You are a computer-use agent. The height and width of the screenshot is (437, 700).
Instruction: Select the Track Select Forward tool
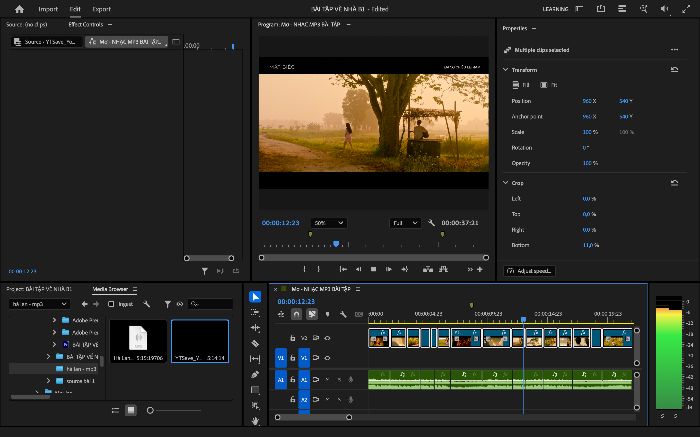[255, 312]
